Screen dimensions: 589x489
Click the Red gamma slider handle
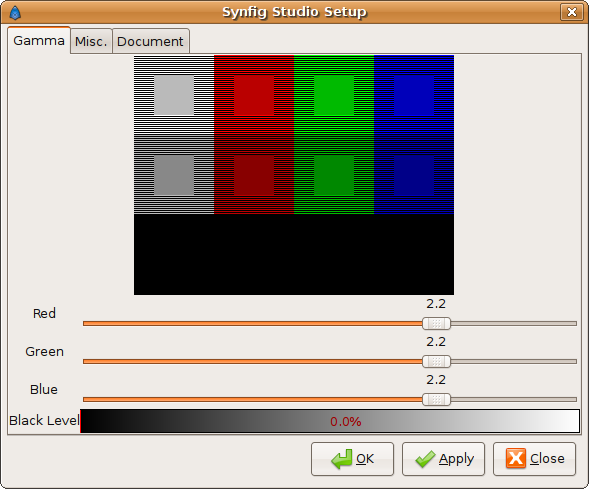(436, 323)
